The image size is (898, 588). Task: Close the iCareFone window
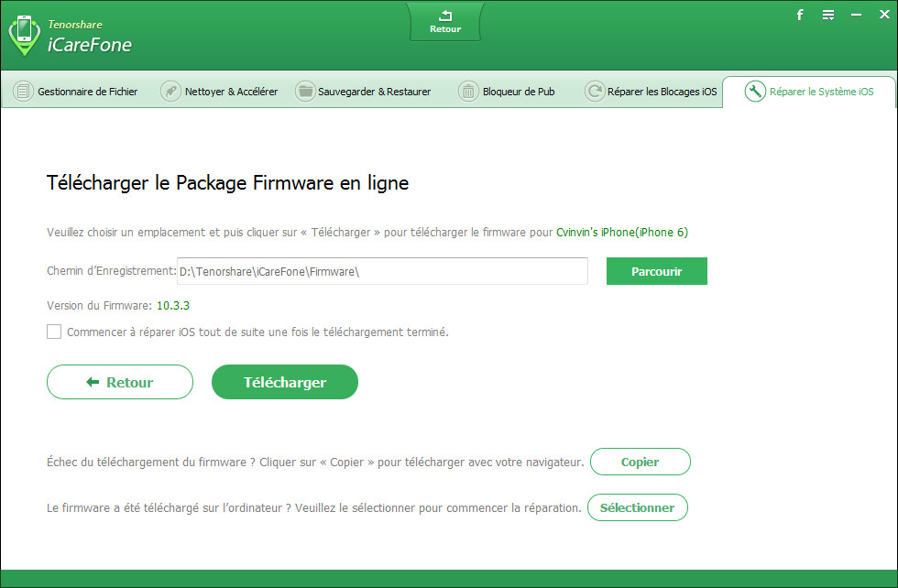884,15
